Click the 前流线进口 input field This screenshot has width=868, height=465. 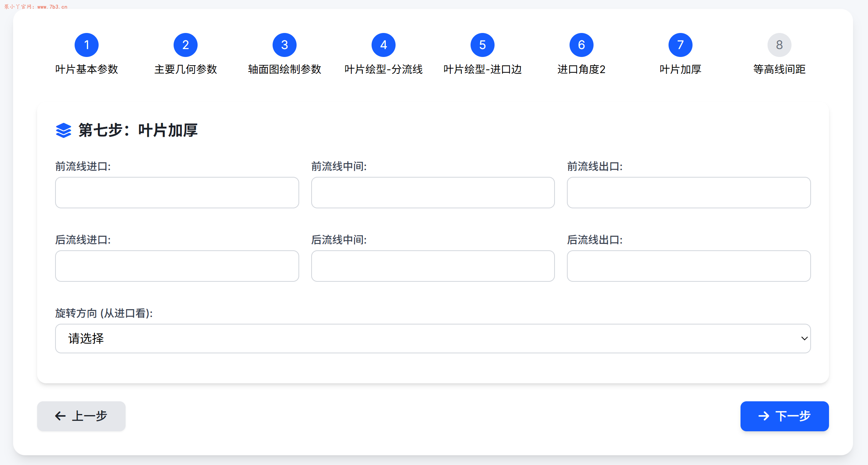tap(177, 193)
